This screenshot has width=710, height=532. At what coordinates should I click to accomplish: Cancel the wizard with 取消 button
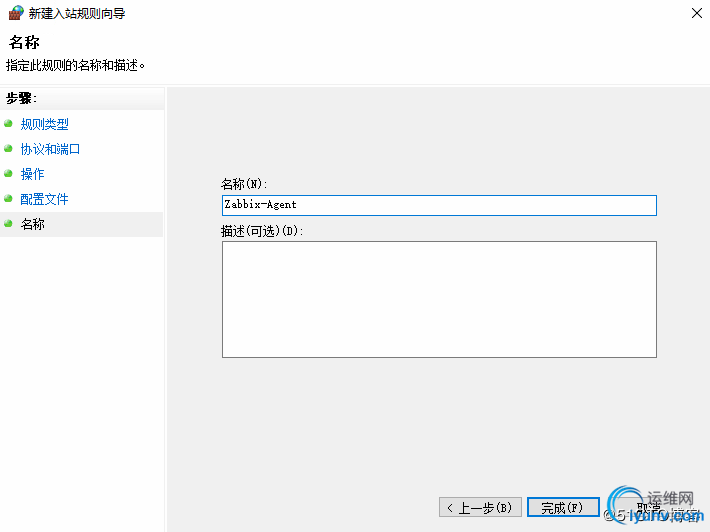(x=652, y=508)
